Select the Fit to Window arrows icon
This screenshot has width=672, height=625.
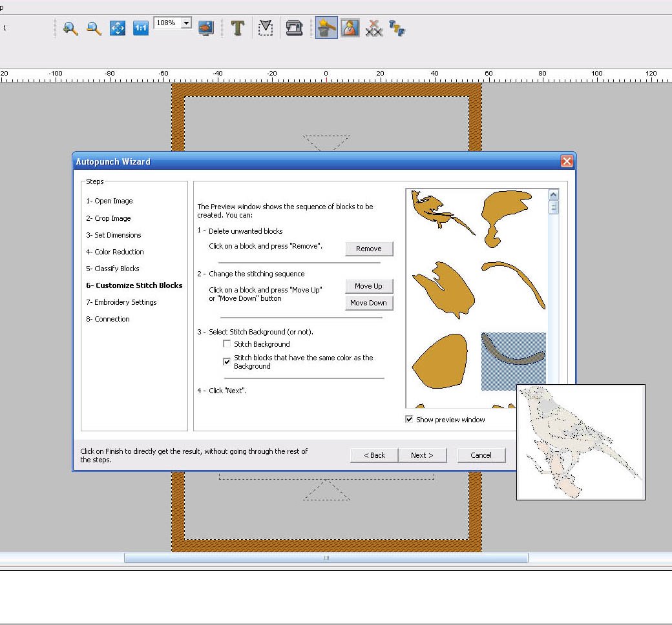point(118,28)
